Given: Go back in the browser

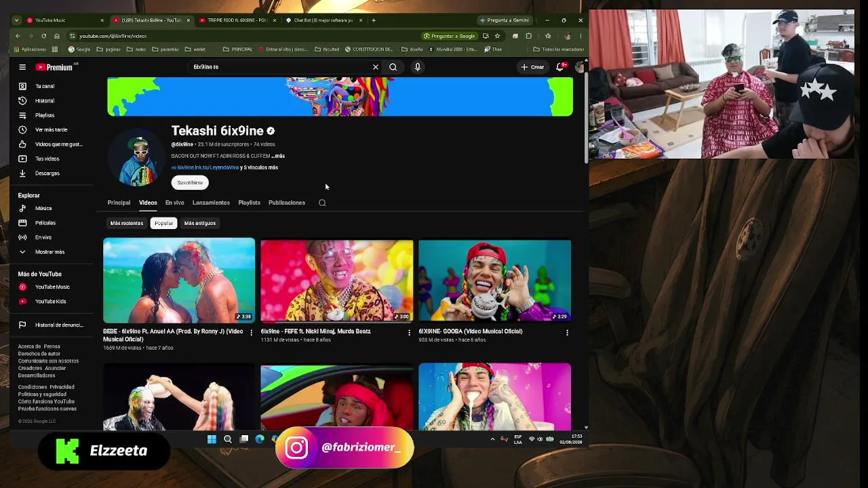Looking at the screenshot, I should tap(18, 36).
